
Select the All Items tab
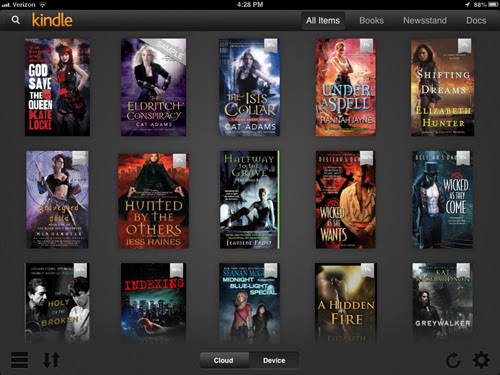tap(323, 21)
